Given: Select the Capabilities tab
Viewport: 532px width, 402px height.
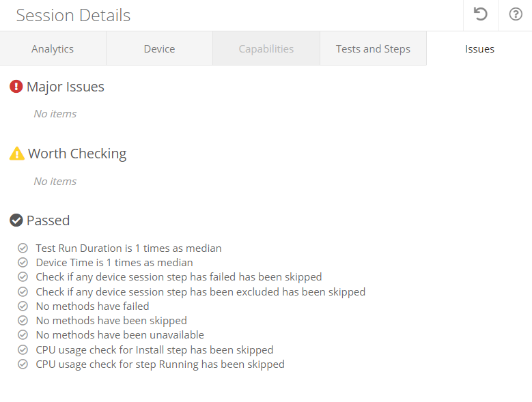Looking at the screenshot, I should [266, 49].
